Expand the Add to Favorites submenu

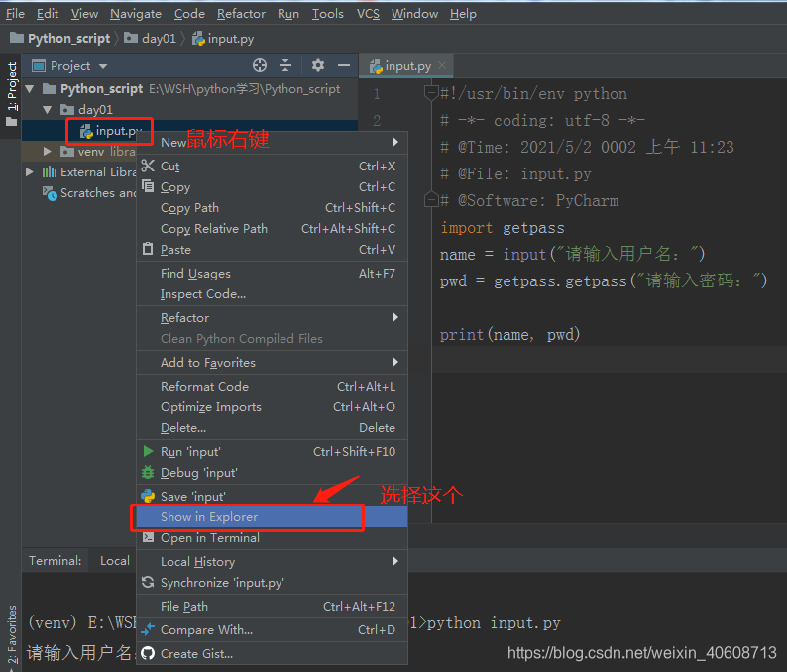pos(395,362)
